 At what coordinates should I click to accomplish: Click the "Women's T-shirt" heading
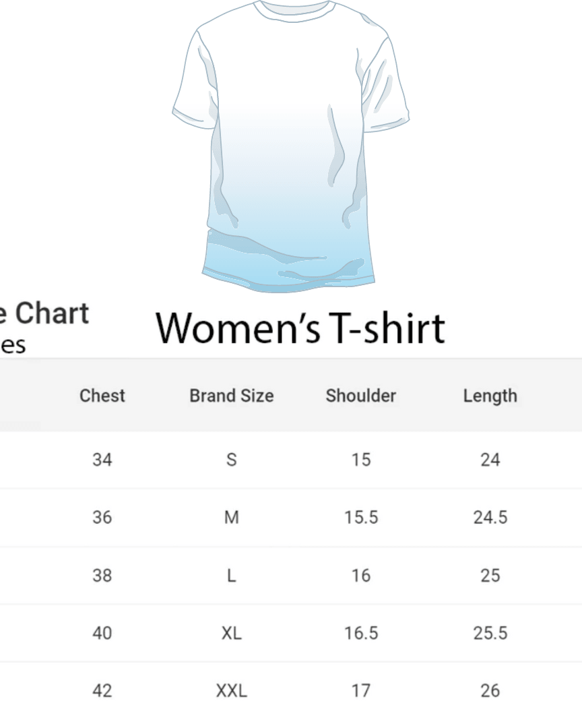click(300, 328)
